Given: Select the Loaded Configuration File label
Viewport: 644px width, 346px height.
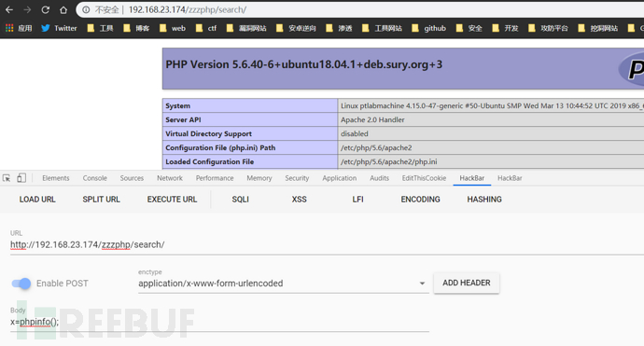Looking at the screenshot, I should pos(209,161).
